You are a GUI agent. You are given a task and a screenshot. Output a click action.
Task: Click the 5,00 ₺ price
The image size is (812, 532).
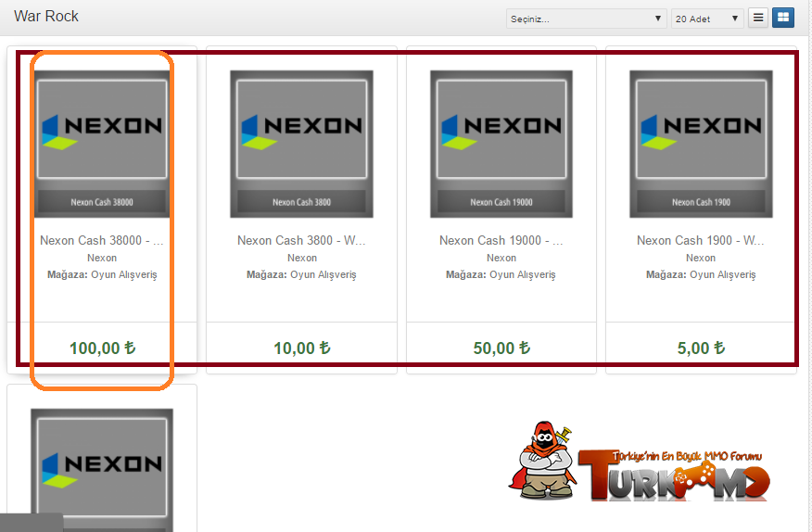click(701, 348)
